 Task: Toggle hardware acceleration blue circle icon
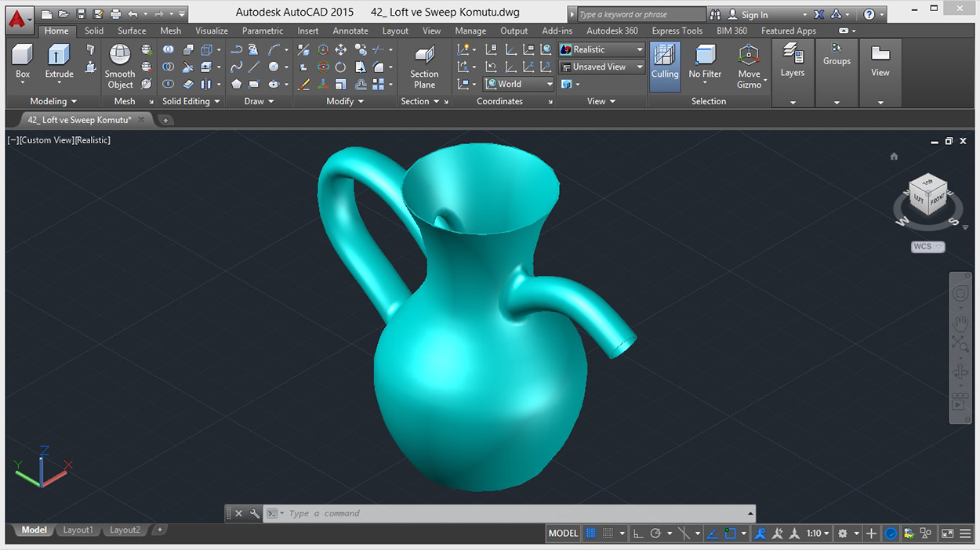click(x=891, y=534)
